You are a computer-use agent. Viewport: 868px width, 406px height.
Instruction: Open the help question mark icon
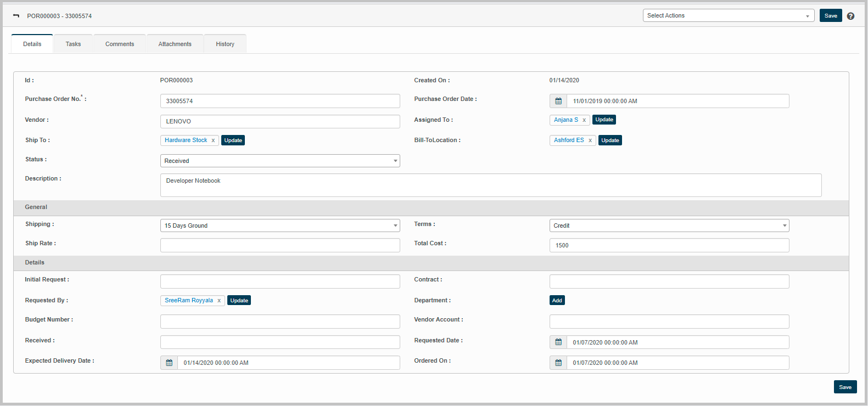(x=850, y=16)
